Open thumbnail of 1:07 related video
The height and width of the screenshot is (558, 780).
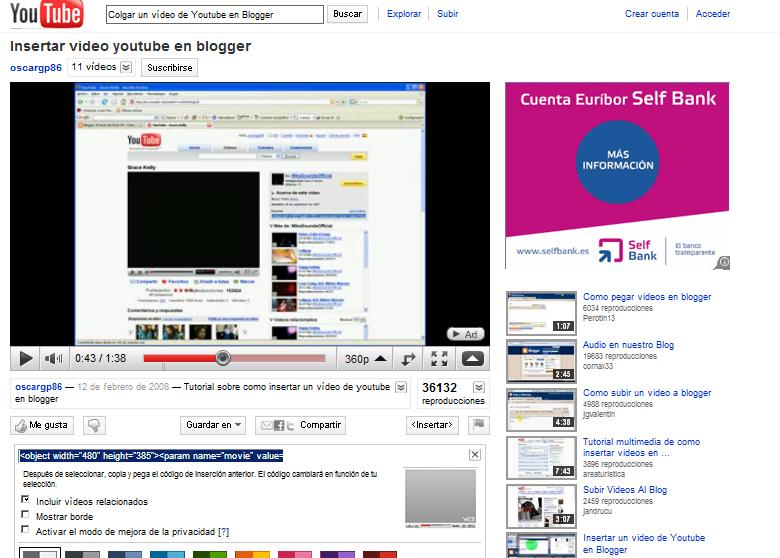tap(541, 313)
